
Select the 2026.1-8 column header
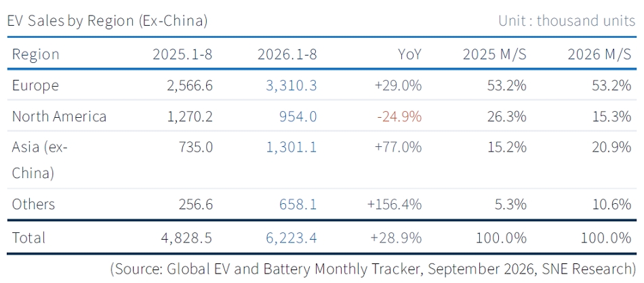point(287,54)
